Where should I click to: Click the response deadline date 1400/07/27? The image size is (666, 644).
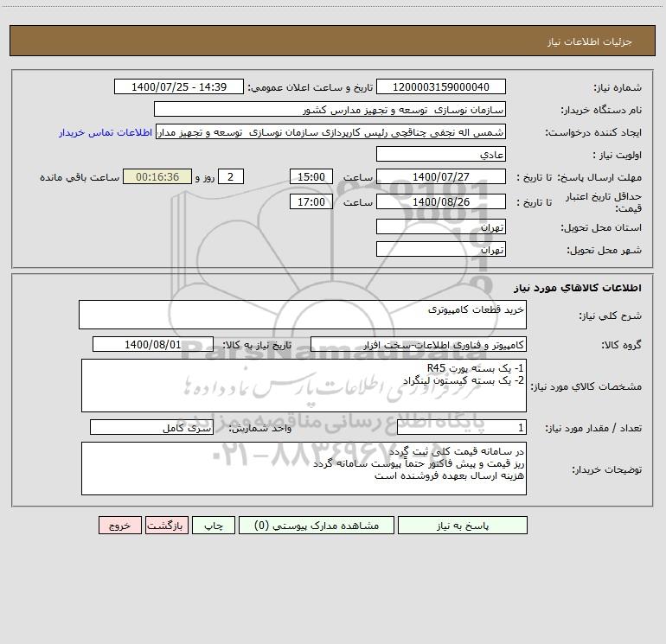pyautogui.click(x=441, y=177)
